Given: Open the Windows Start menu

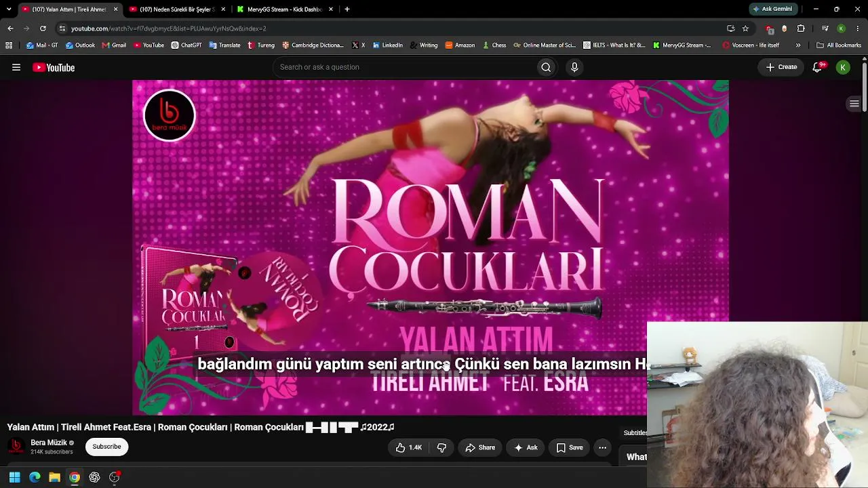Looking at the screenshot, I should [14, 477].
